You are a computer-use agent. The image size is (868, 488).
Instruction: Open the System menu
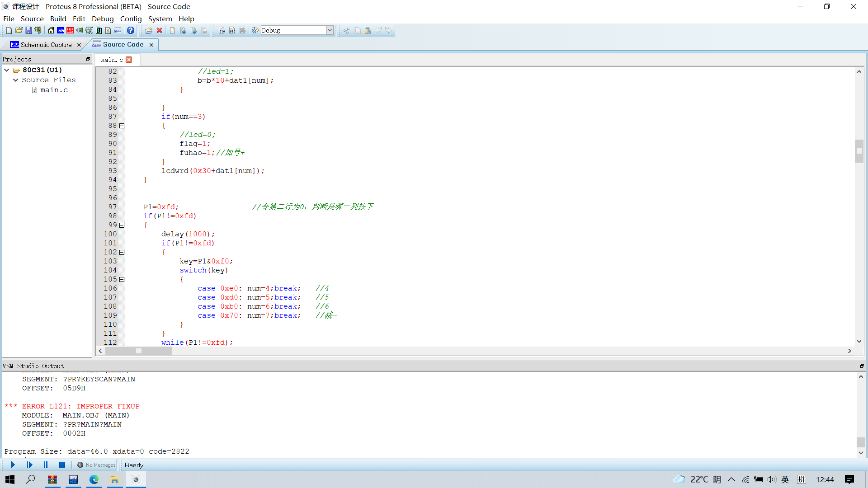tap(160, 19)
